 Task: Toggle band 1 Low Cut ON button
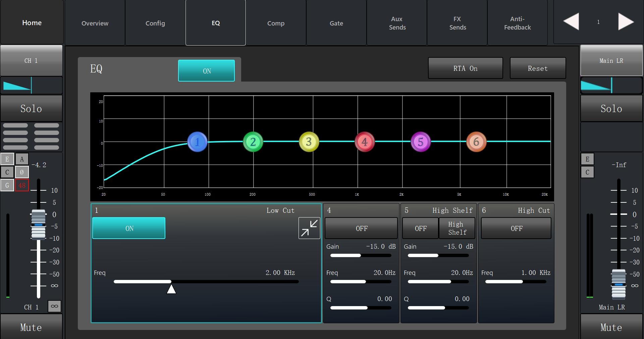[129, 228]
